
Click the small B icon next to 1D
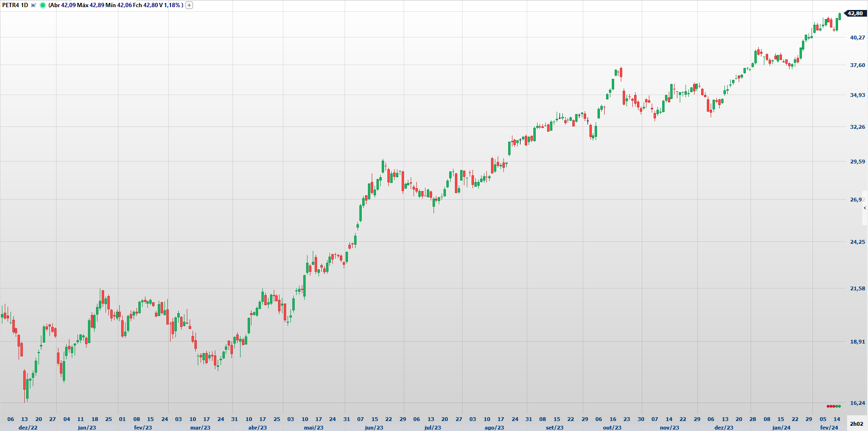[x=33, y=5]
